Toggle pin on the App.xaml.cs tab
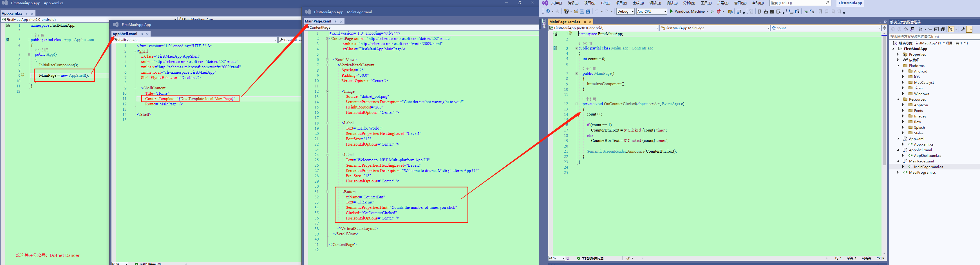Screen dimensions: 980x265 coord(27,14)
